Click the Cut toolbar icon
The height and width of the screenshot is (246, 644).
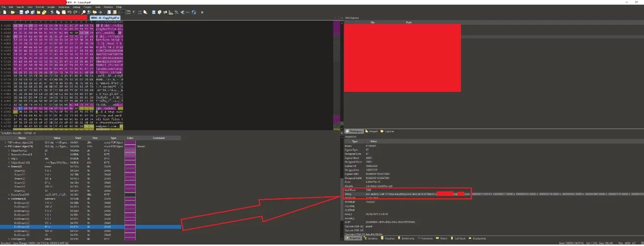tap(52, 12)
